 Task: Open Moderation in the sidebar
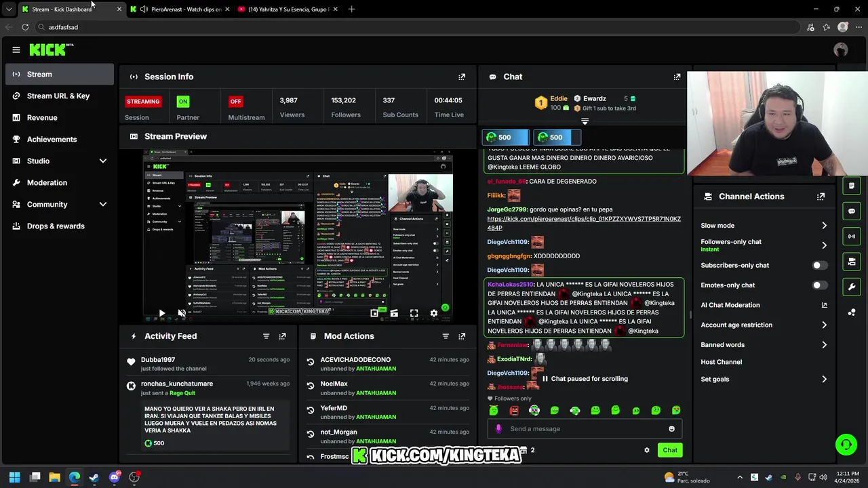coord(60,182)
